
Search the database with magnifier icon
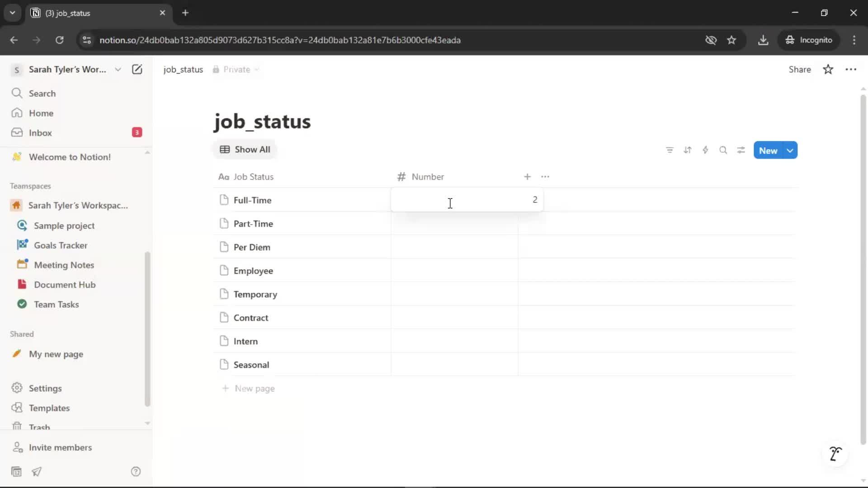pyautogui.click(x=723, y=150)
